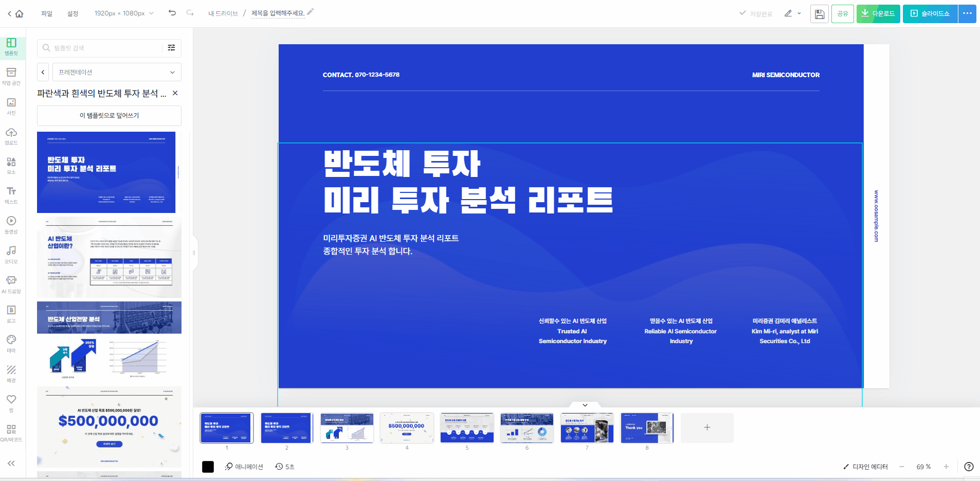Select slide 6 thumbnail in filmstrip

point(527,428)
